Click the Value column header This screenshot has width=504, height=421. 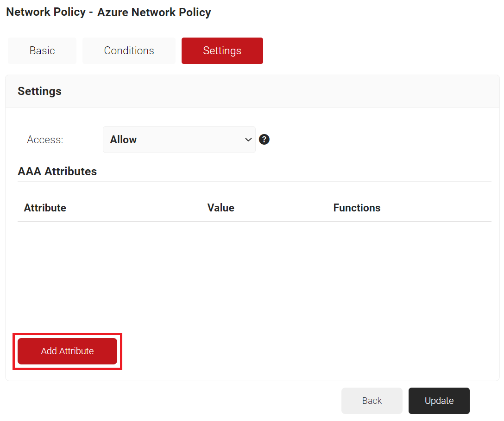pos(220,208)
